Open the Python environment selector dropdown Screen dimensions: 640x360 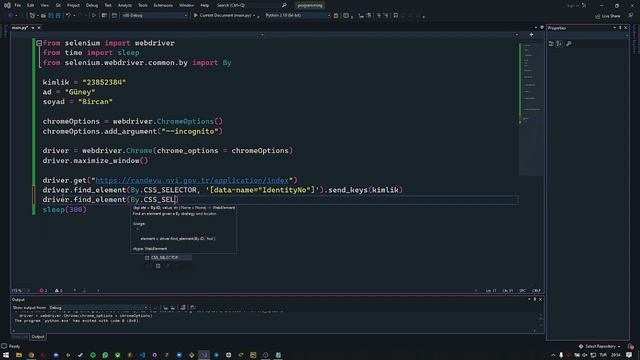pyautogui.click(x=297, y=16)
